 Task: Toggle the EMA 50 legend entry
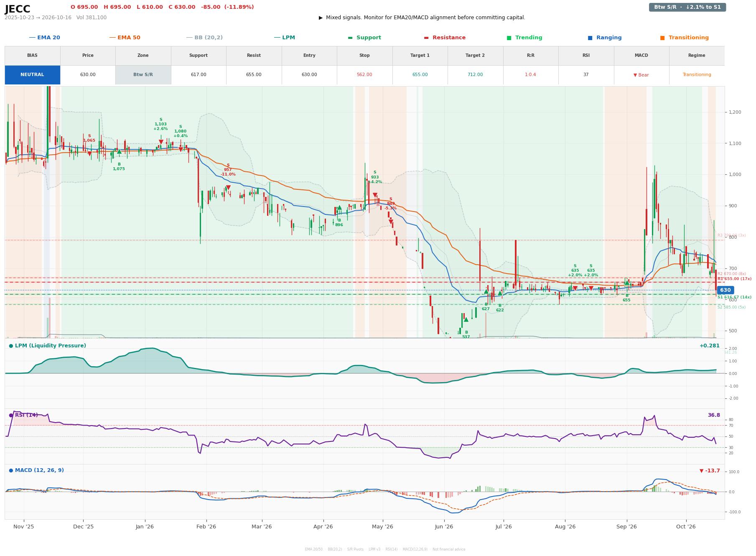(125, 38)
